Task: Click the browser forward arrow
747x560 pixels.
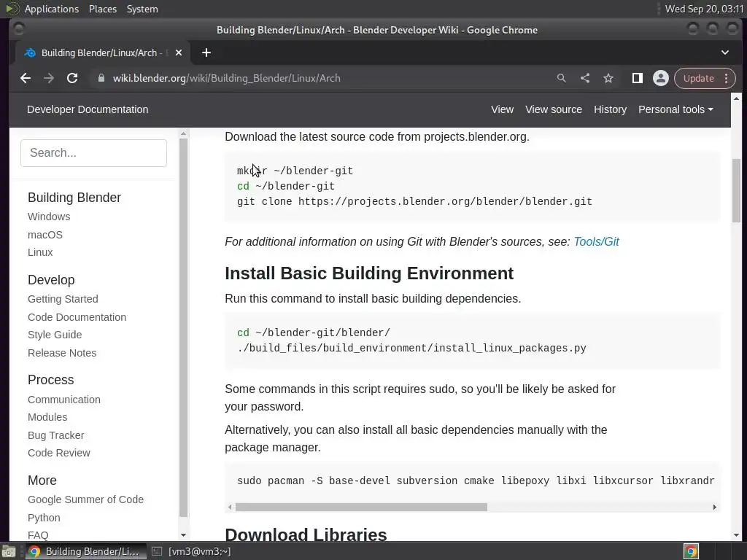Action: (49, 78)
